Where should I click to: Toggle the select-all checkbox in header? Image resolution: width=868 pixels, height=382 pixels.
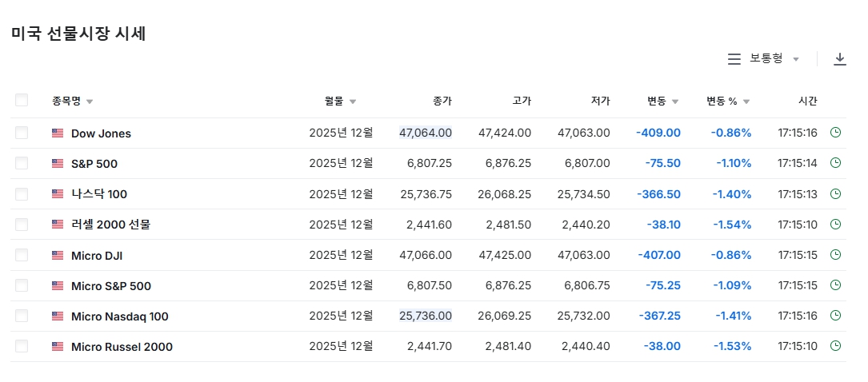click(22, 101)
